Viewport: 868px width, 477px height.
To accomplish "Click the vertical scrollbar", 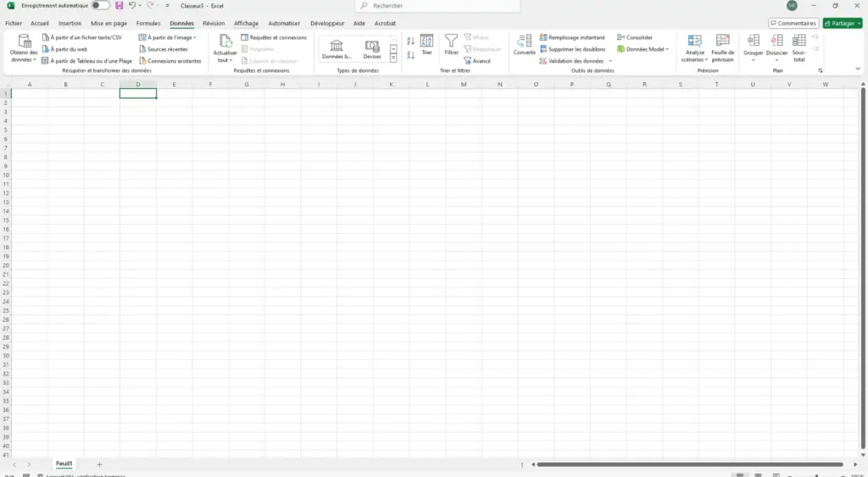I will coord(862,266).
